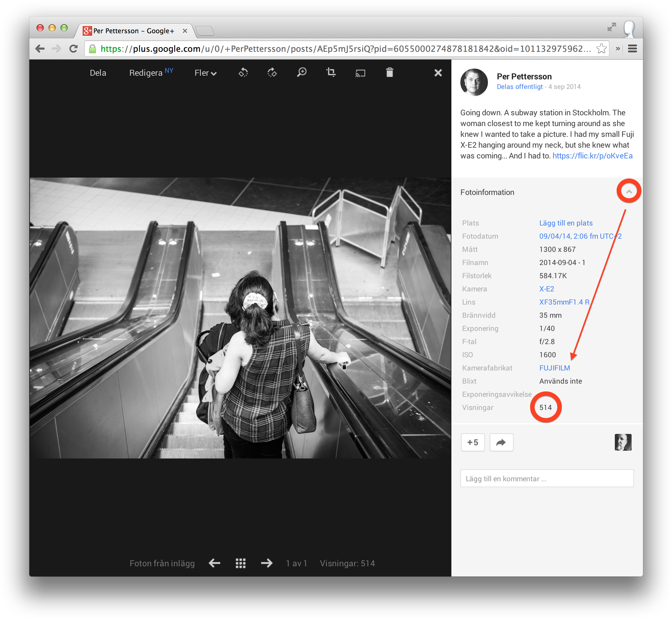This screenshot has height=619, width=672.
Task: Follow the flic.kr photo link
Action: (593, 156)
